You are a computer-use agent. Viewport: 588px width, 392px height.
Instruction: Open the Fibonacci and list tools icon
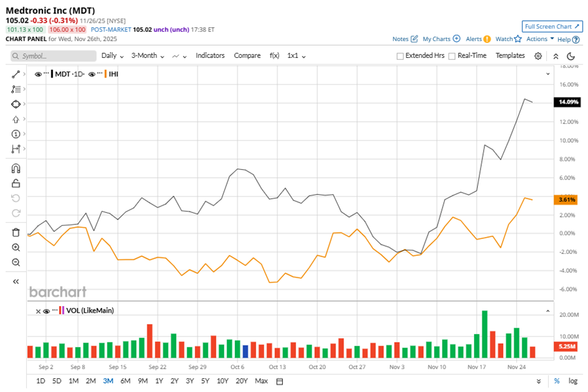pyautogui.click(x=16, y=89)
